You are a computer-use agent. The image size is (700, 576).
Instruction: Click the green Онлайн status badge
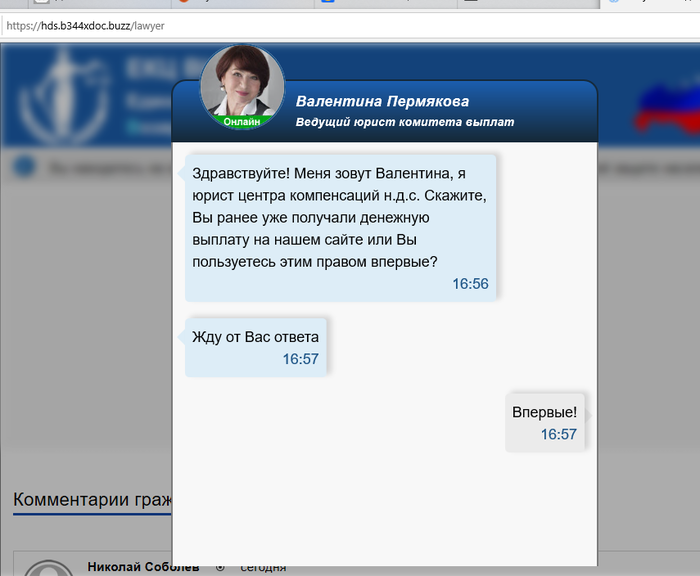[242, 121]
